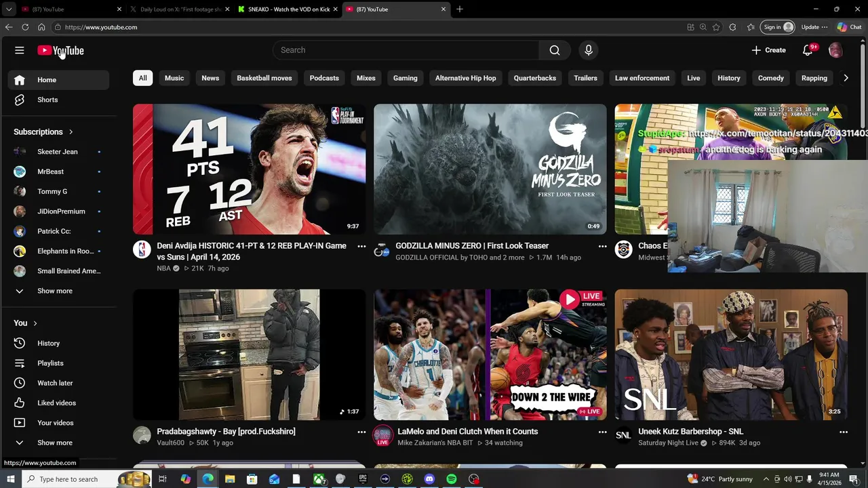Open the account avatar menu
This screenshot has width=868, height=488.
click(835, 50)
